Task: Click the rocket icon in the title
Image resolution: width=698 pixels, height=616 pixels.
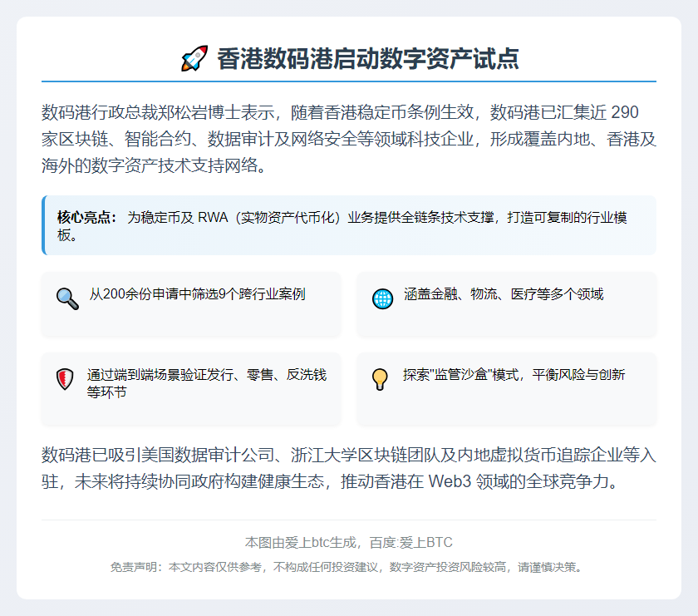Action: pos(194,59)
